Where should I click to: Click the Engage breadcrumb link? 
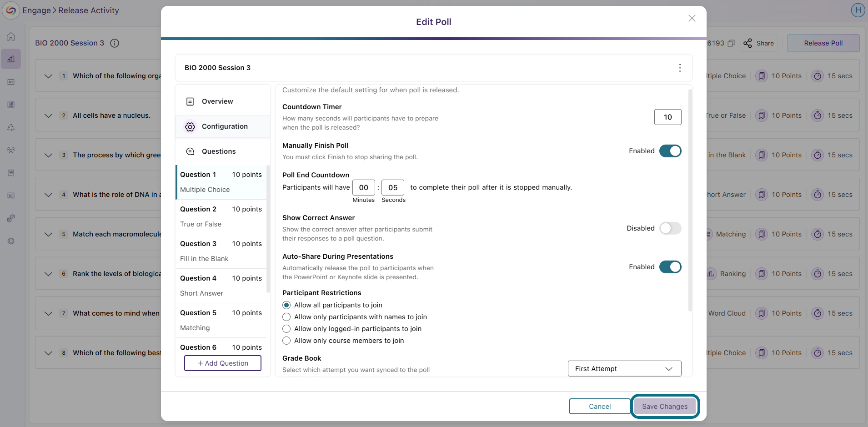click(x=37, y=10)
